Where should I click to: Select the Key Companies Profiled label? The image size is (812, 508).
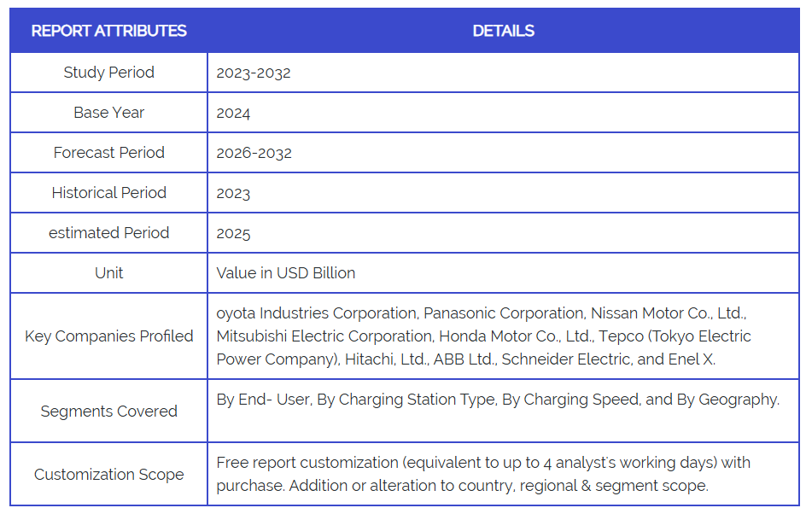[x=108, y=336]
